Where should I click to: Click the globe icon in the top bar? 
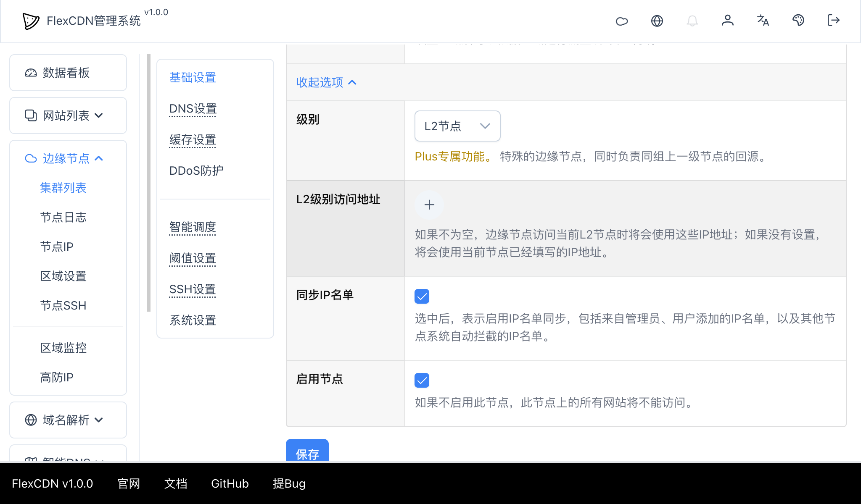pyautogui.click(x=657, y=21)
